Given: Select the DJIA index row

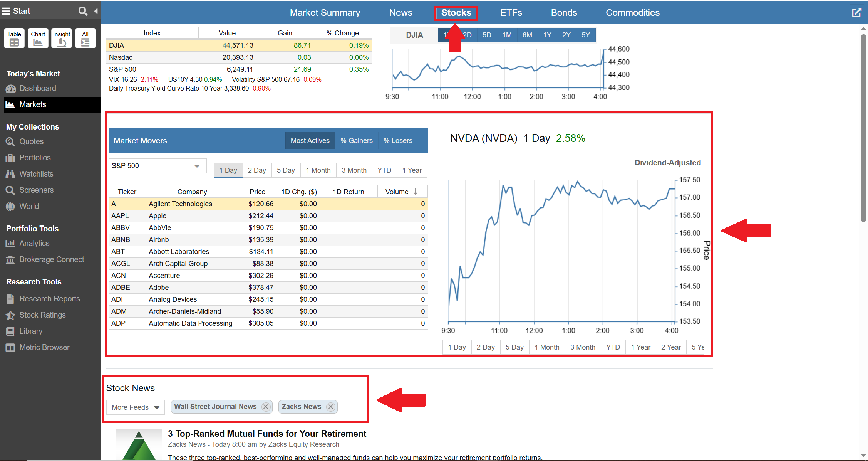Looking at the screenshot, I should coord(239,45).
